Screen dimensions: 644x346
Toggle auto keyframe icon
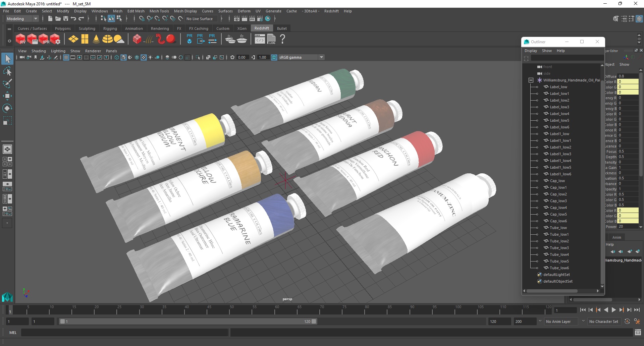[x=627, y=322]
